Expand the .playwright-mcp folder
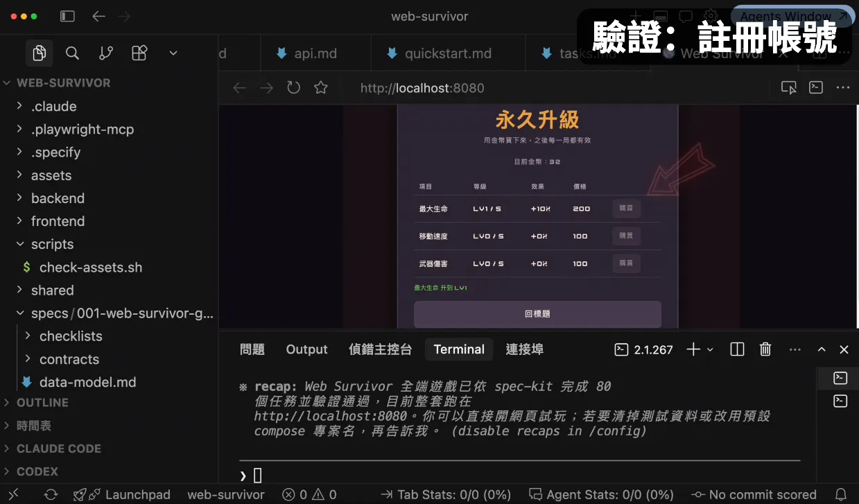Image resolution: width=859 pixels, height=504 pixels. click(x=109, y=129)
